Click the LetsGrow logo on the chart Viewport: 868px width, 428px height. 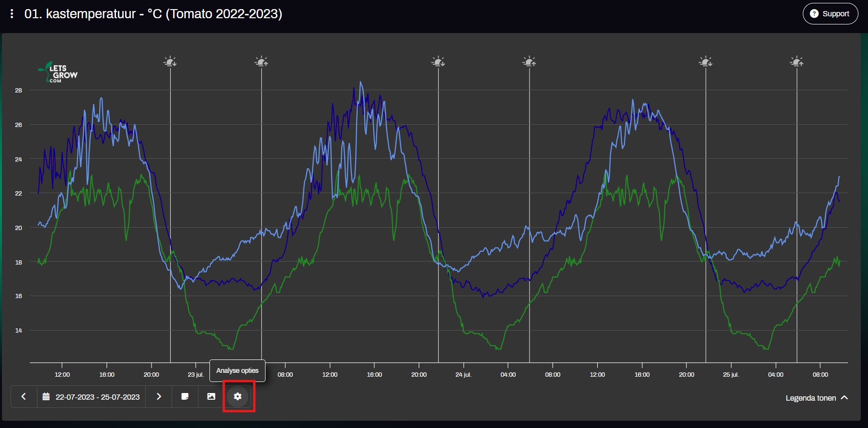point(58,73)
